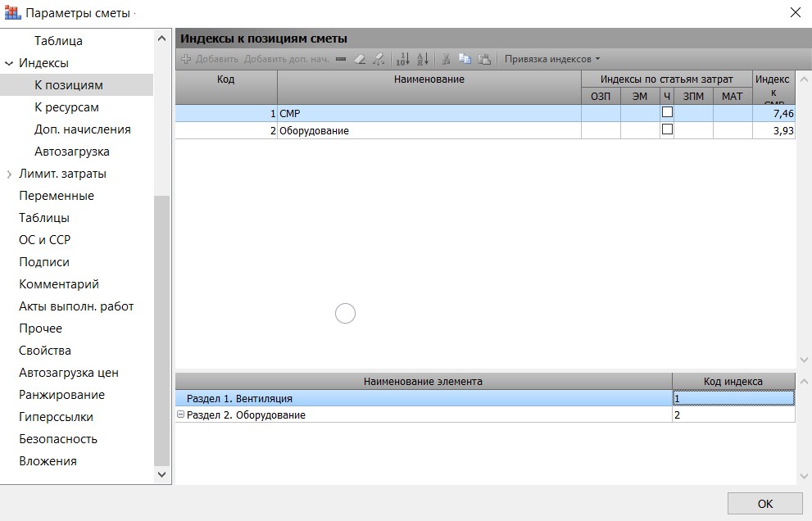Click the ОЗП column header
The width and height of the screenshot is (812, 521).
pos(601,97)
